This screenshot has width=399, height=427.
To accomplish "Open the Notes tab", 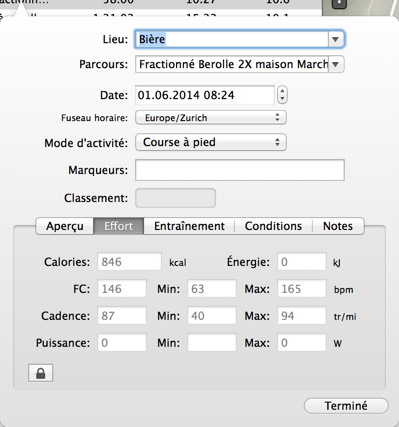I will (338, 226).
